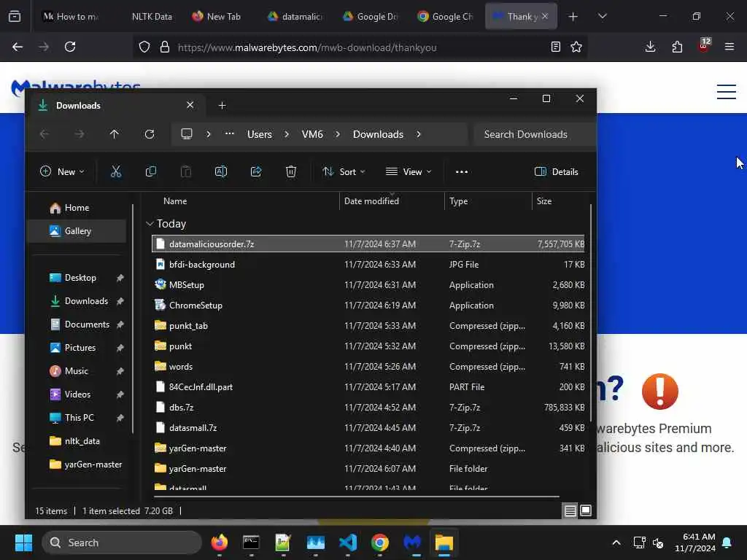Click the Cut scissors icon in File Explorer
747x560 pixels.
pos(116,171)
